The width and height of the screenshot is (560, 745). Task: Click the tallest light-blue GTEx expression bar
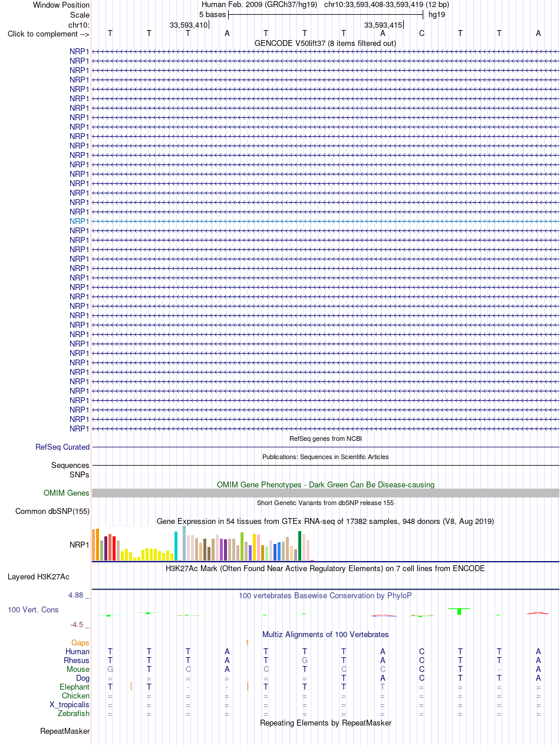(184, 543)
